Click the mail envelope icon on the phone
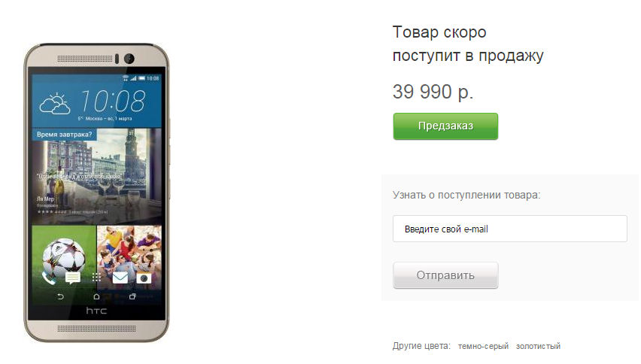 (120, 278)
